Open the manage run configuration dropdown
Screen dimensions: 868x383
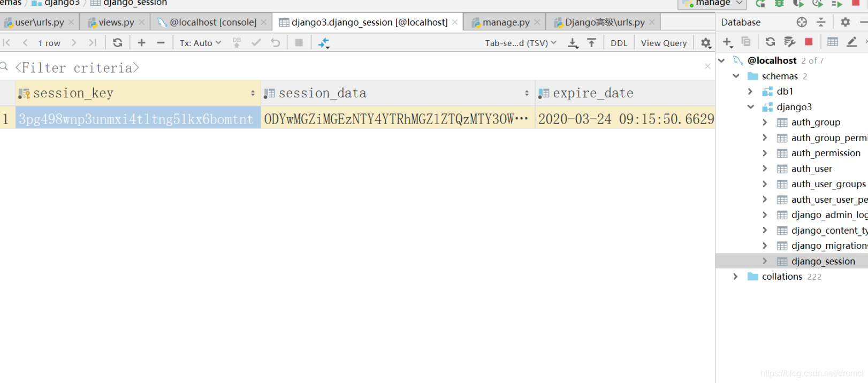[712, 3]
